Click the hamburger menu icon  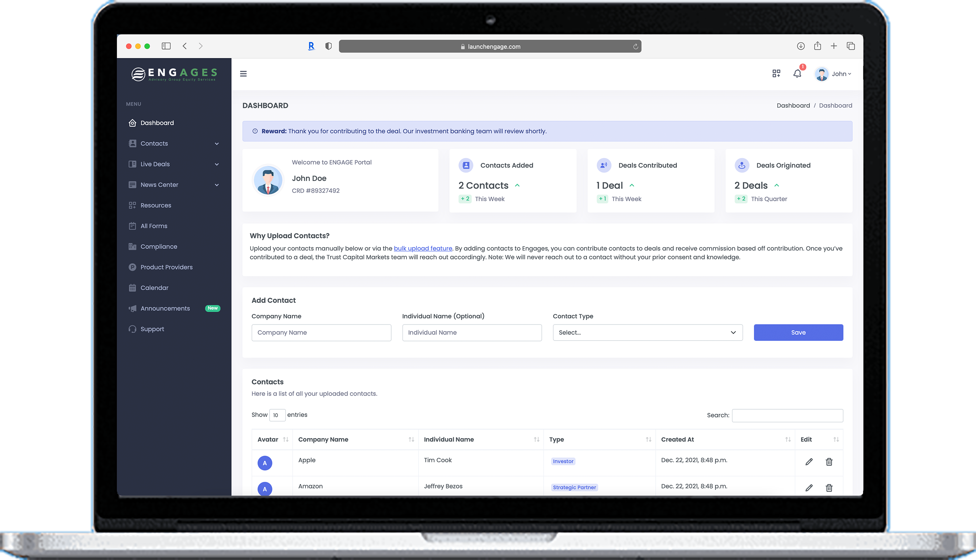243,73
